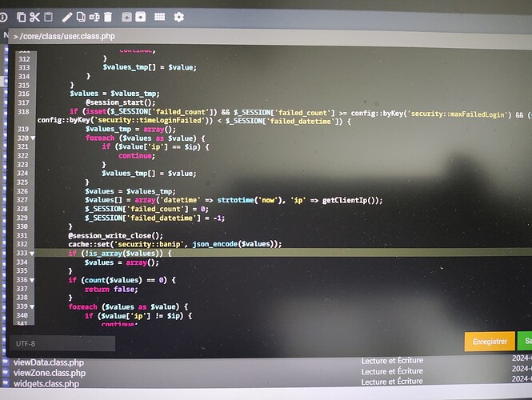Click the continue; statement on line 322
The width and height of the screenshot is (532, 400).
tap(137, 156)
